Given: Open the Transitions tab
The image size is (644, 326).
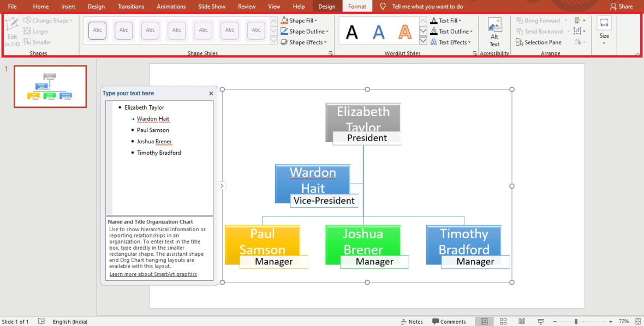Looking at the screenshot, I should (x=130, y=7).
